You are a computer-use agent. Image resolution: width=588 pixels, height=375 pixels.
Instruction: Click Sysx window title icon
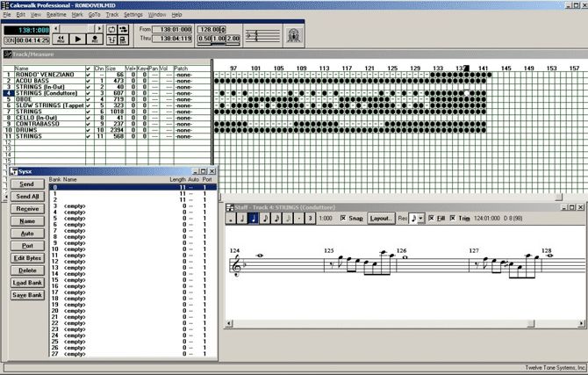14,171
